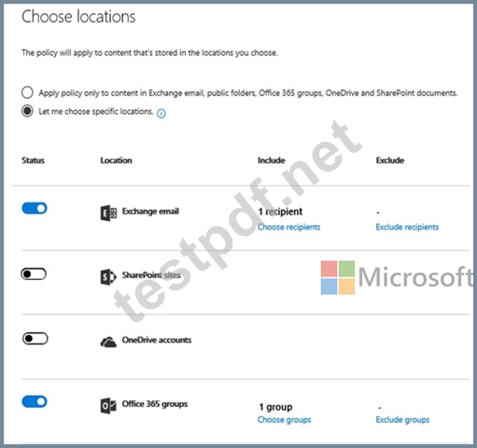Click the 1 recipient count text
Viewport: 477px width, 448px height.
280,212
